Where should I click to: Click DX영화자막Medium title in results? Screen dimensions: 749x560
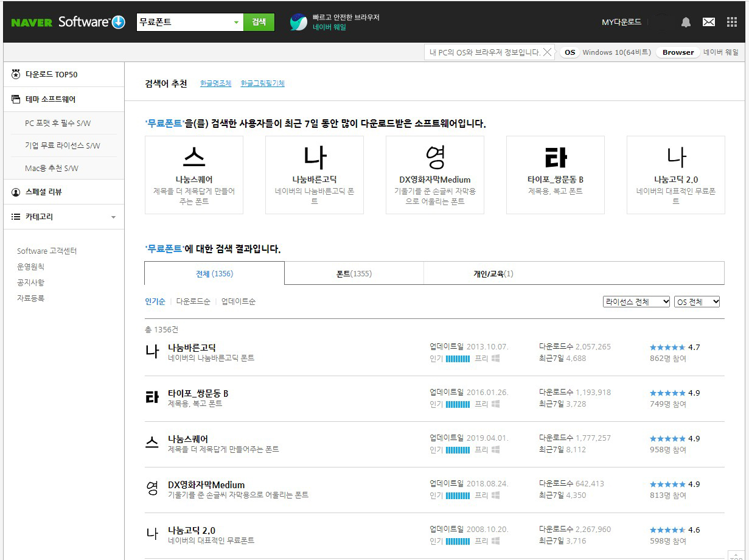[x=206, y=485]
